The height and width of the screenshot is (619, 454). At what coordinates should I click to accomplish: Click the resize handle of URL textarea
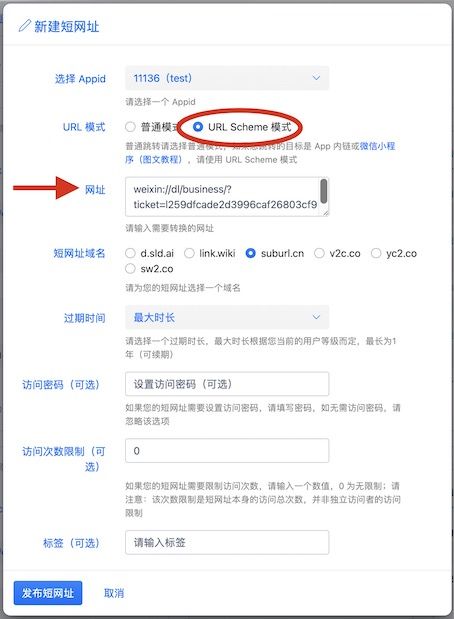325,213
